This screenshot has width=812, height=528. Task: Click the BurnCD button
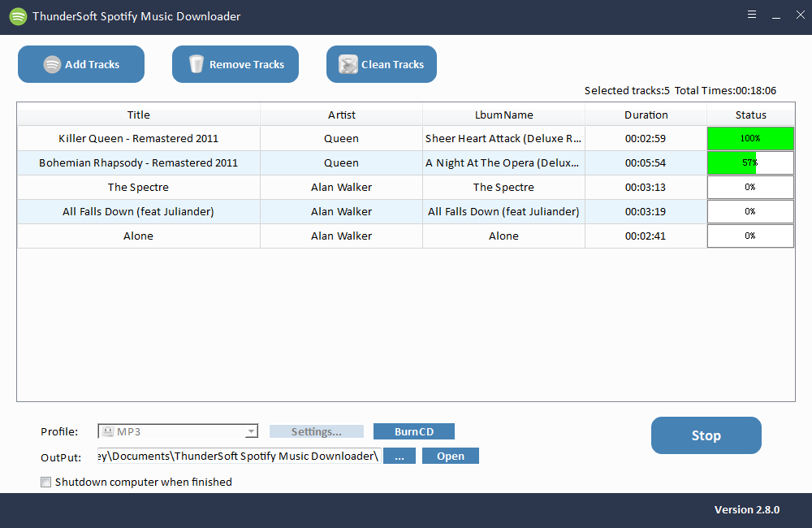413,431
